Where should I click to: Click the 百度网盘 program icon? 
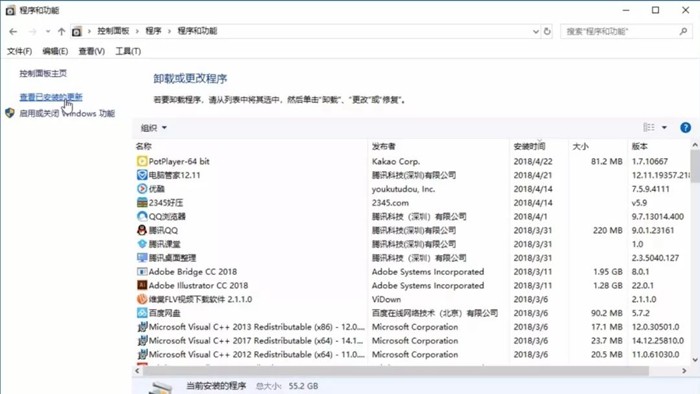click(142, 313)
